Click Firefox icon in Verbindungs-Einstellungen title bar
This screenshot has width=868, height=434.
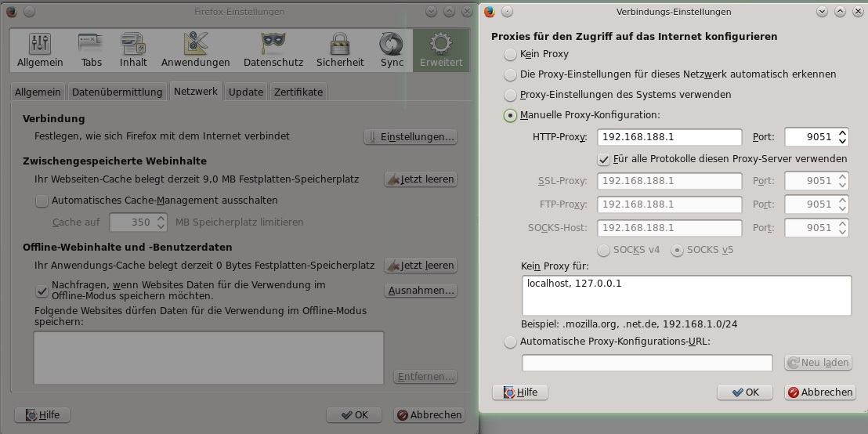[x=490, y=11]
